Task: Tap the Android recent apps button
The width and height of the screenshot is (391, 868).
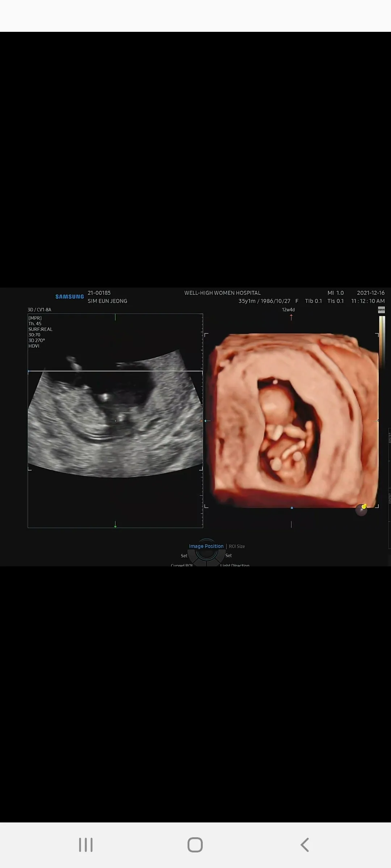Action: [x=86, y=845]
